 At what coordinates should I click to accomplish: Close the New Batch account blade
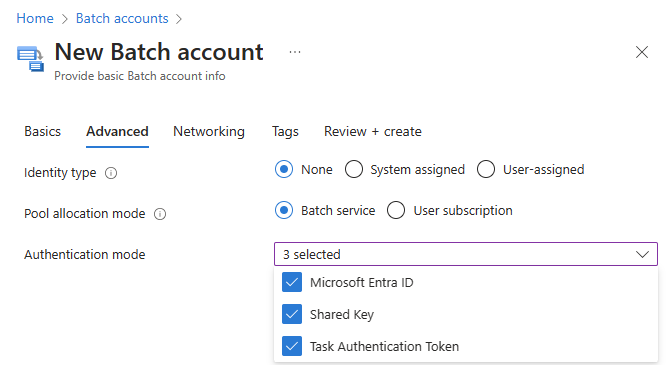[x=642, y=52]
